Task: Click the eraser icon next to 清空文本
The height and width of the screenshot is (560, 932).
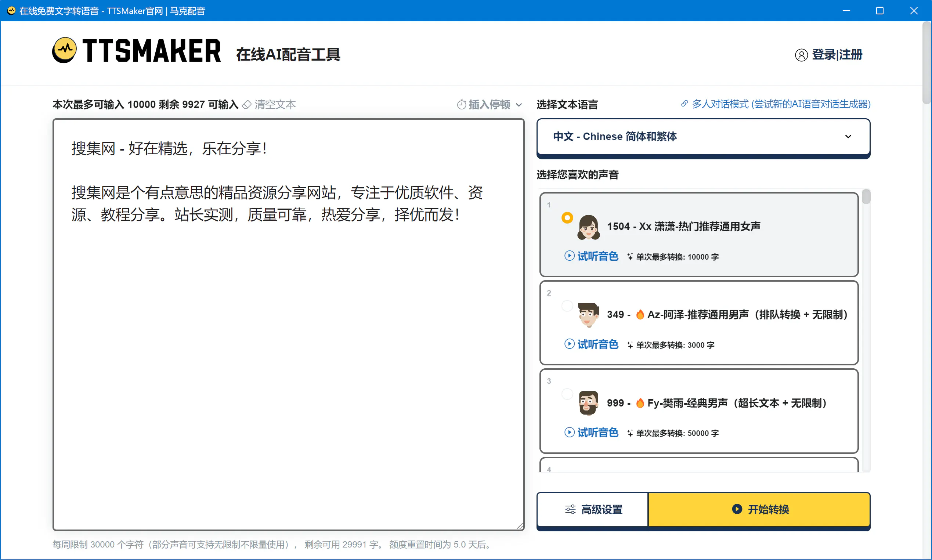Action: (247, 105)
